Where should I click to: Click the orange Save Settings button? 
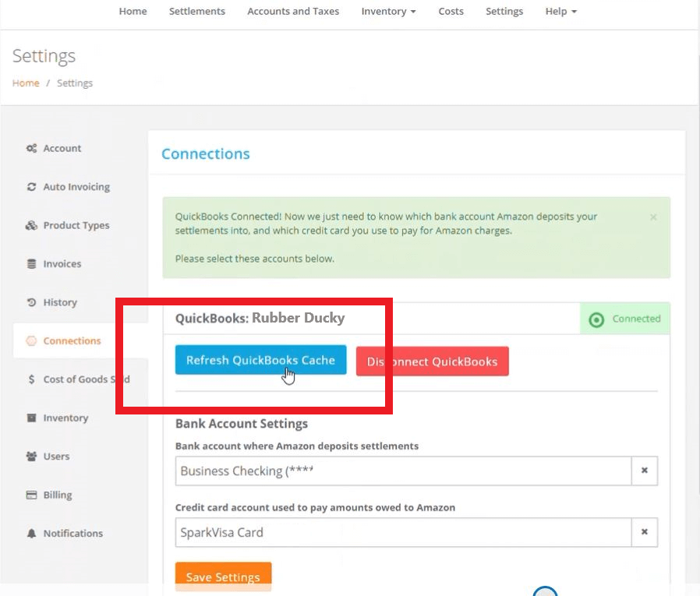[223, 577]
